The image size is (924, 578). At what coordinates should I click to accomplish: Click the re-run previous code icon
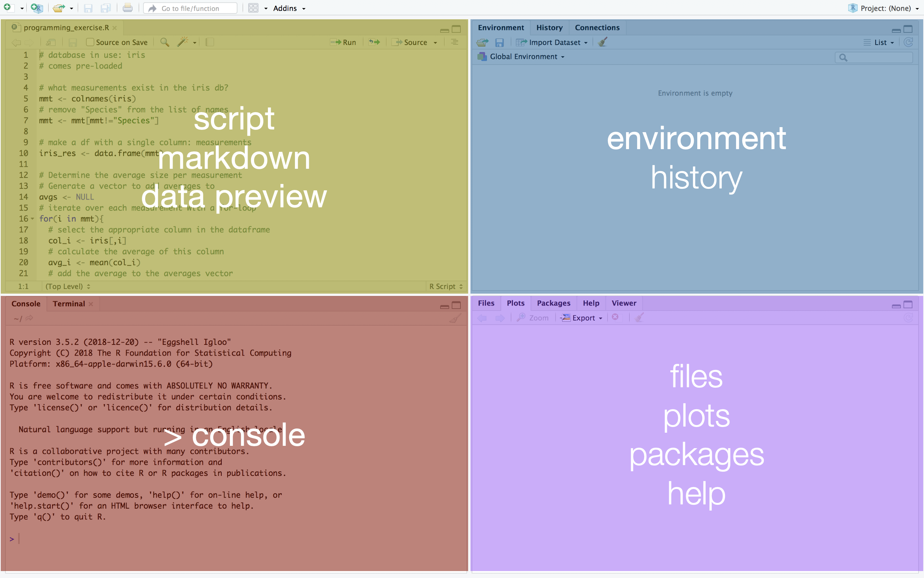pos(374,42)
